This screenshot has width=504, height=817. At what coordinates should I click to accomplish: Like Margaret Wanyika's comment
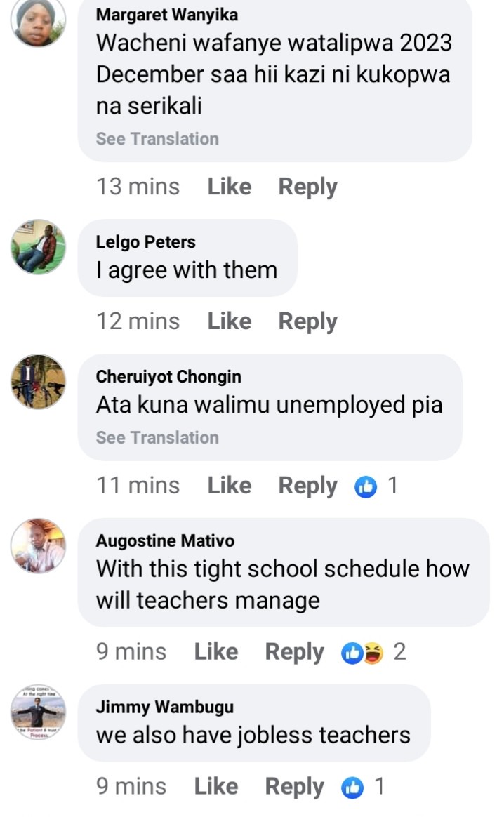230,187
